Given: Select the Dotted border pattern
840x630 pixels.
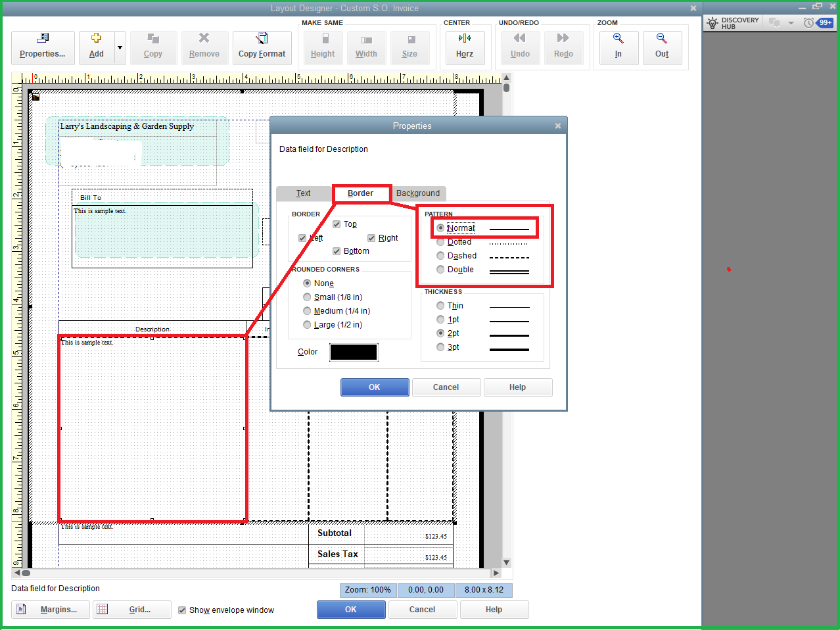Looking at the screenshot, I should click(440, 241).
